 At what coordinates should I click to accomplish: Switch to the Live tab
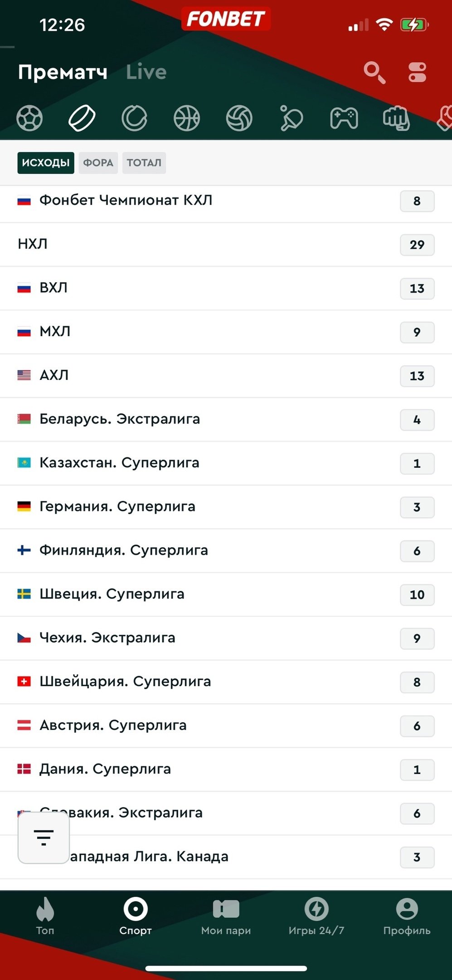(146, 73)
